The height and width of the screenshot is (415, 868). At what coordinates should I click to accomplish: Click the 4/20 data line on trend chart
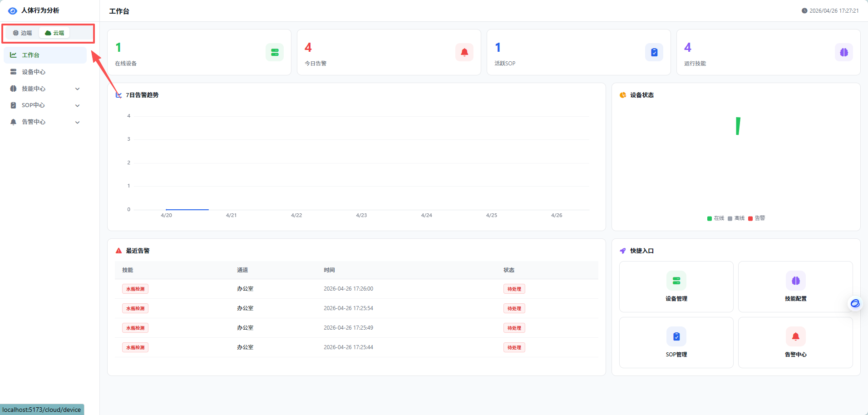[x=187, y=209]
